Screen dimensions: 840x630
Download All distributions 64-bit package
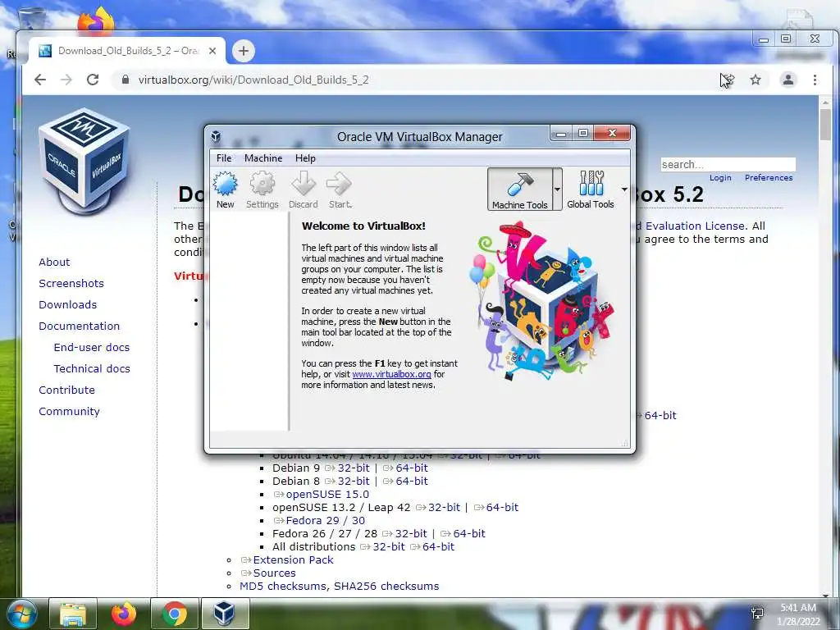[438, 546]
